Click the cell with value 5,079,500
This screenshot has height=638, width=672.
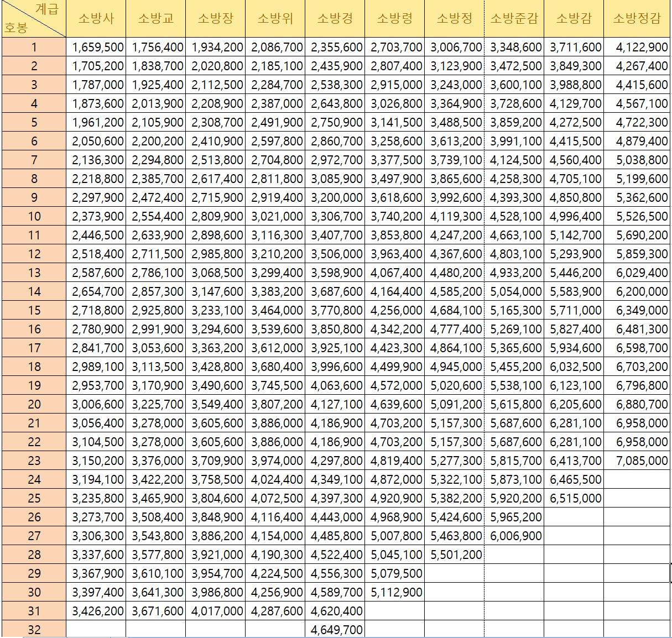[x=395, y=573]
